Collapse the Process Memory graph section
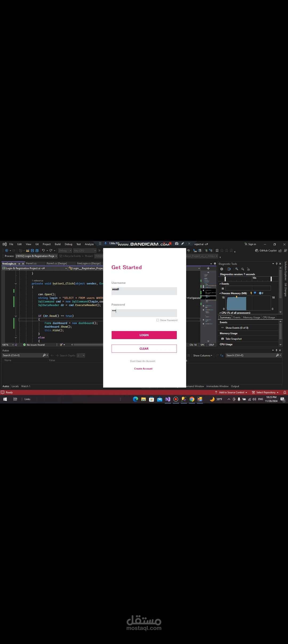 [x=220, y=293]
